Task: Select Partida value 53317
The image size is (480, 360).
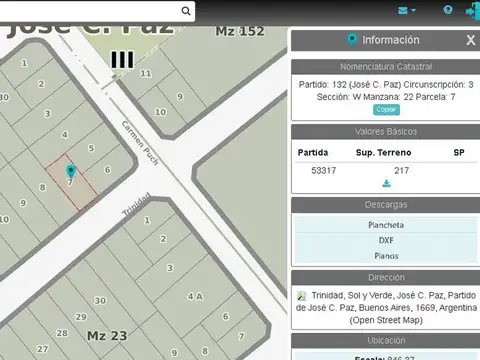Action: (323, 171)
